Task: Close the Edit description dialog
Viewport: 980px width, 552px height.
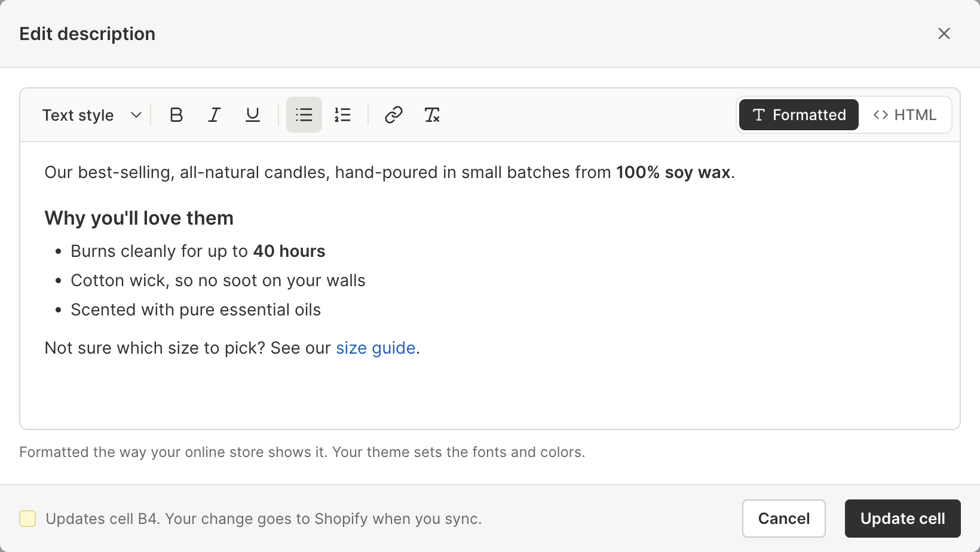Action: [944, 33]
